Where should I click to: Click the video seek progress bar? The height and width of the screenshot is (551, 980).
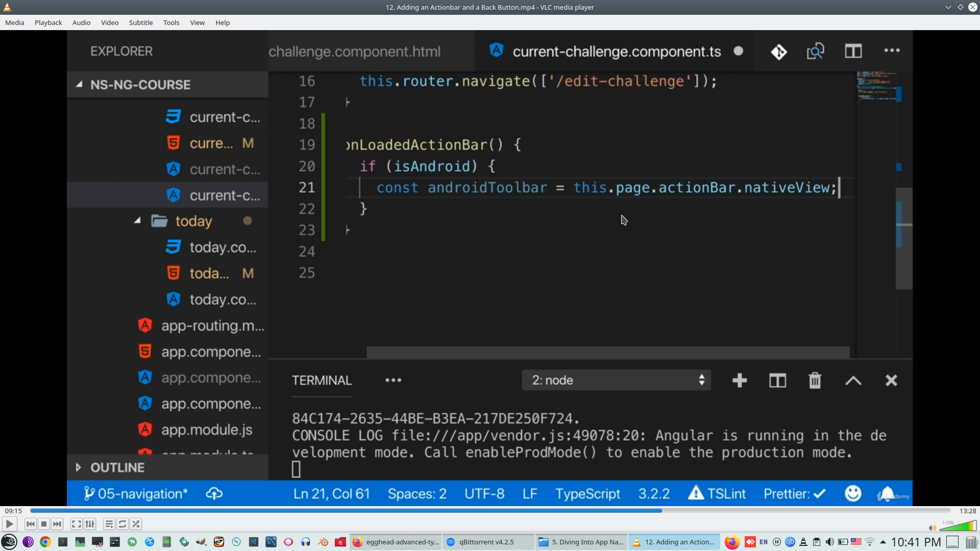[490, 511]
